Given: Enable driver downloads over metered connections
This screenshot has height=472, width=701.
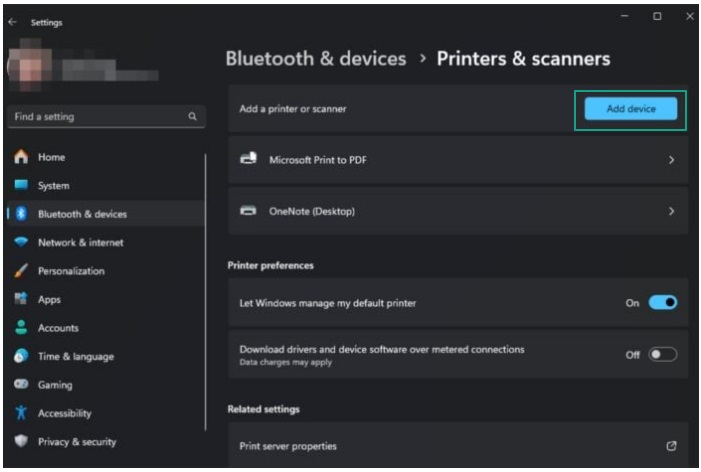Looking at the screenshot, I should click(662, 354).
